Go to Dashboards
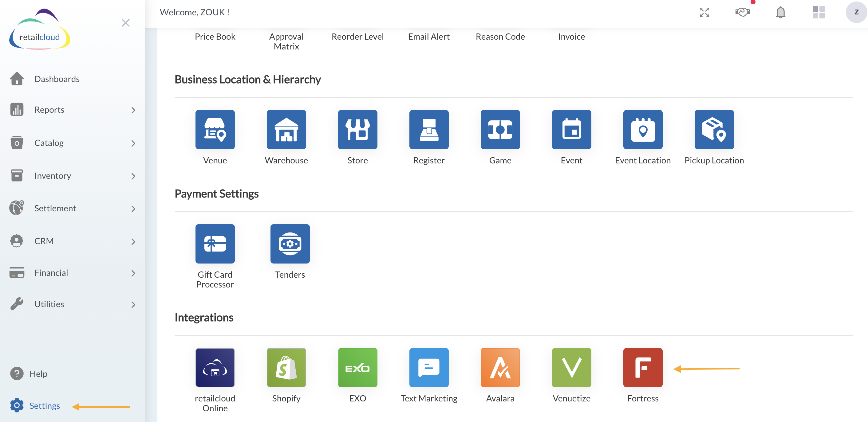 tap(57, 79)
